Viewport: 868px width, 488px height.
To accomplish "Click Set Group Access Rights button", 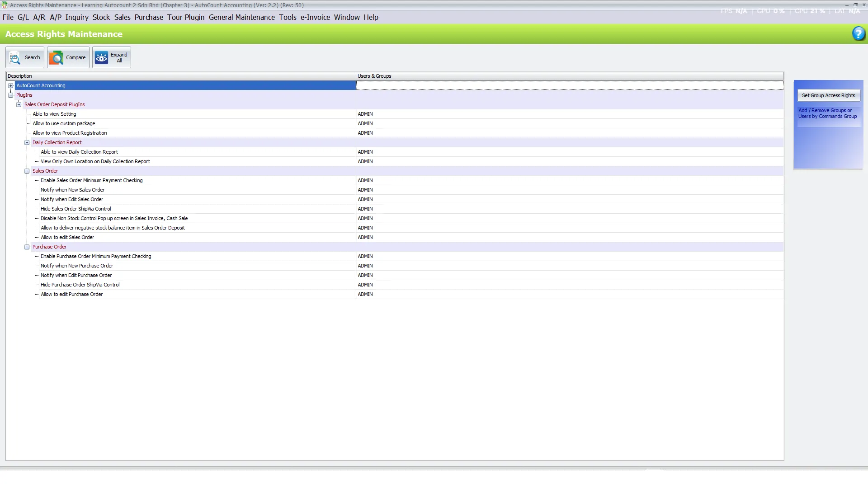I will pyautogui.click(x=828, y=95).
